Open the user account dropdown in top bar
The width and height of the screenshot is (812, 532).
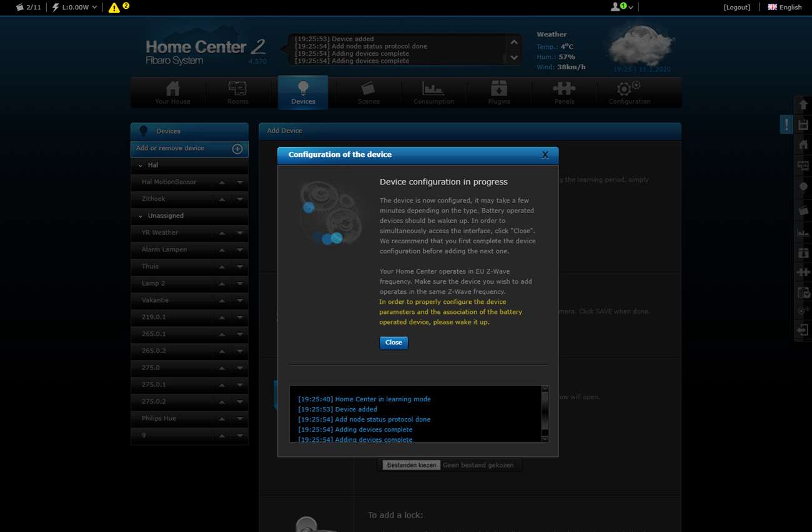coord(622,7)
